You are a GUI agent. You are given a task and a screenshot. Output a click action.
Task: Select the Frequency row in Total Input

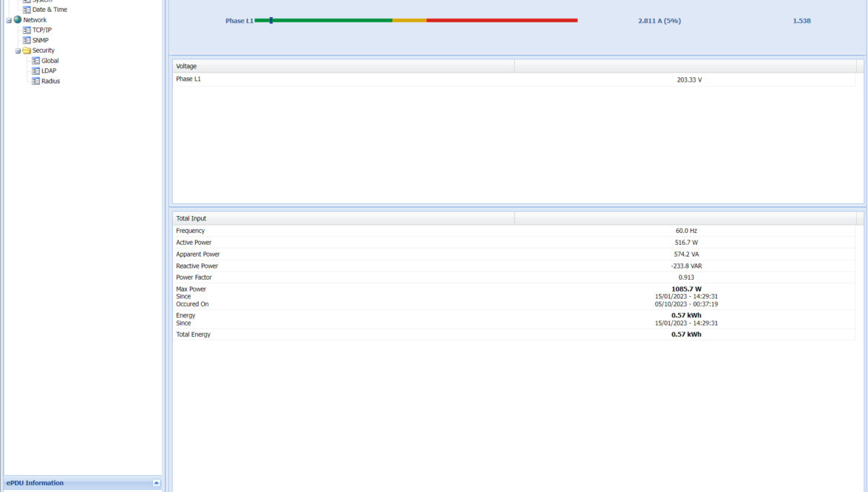[x=513, y=231]
